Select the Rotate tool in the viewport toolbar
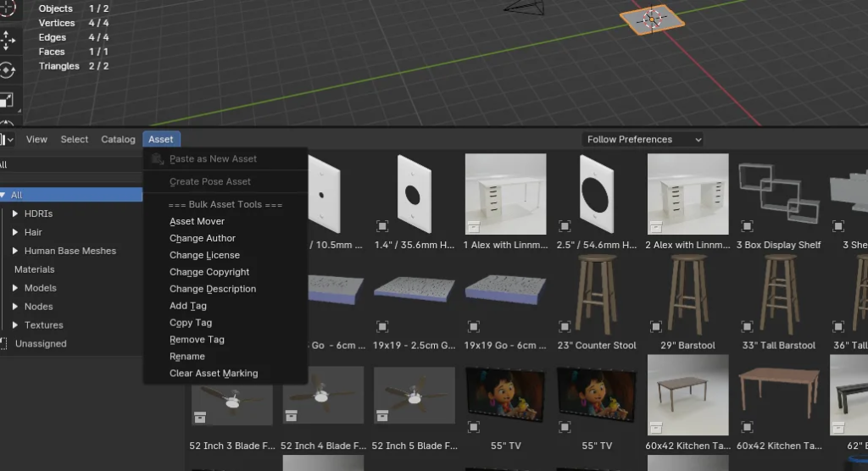Screen dimensions: 868x471 pos(7,70)
